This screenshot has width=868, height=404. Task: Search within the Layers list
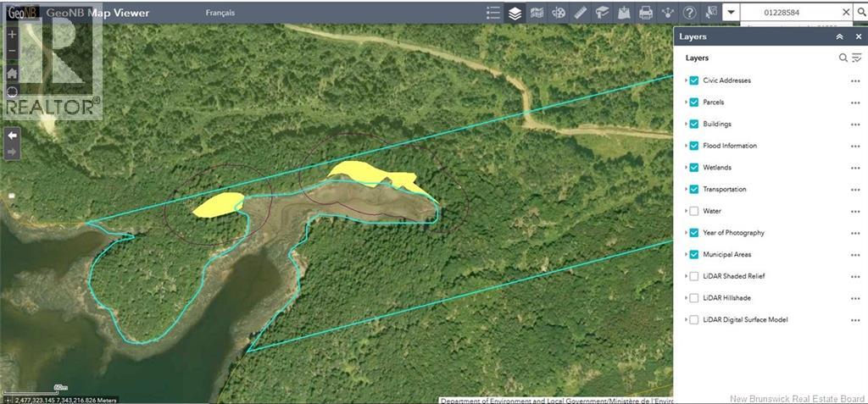(843, 58)
